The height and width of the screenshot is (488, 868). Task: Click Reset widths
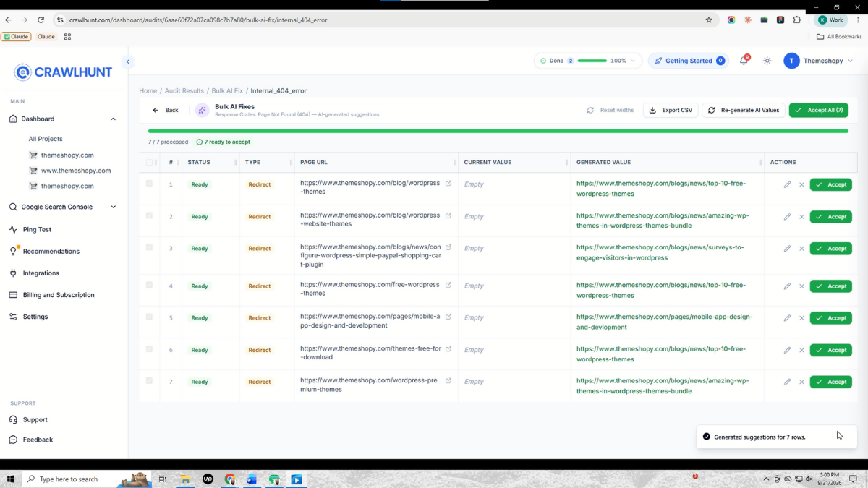coord(610,111)
